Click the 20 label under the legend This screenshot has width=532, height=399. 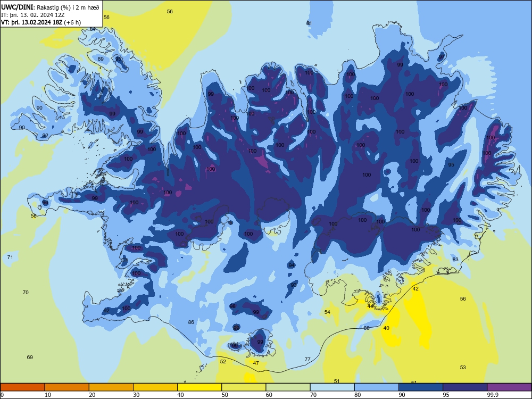(x=92, y=395)
